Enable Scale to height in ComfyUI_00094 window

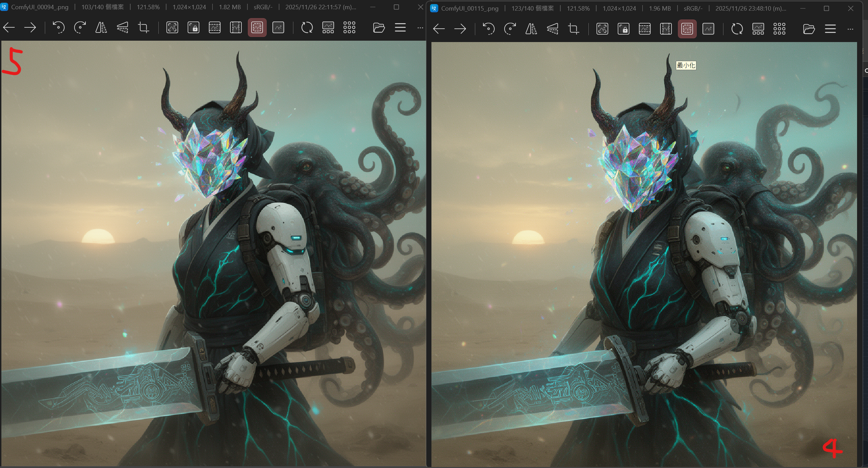(x=236, y=28)
